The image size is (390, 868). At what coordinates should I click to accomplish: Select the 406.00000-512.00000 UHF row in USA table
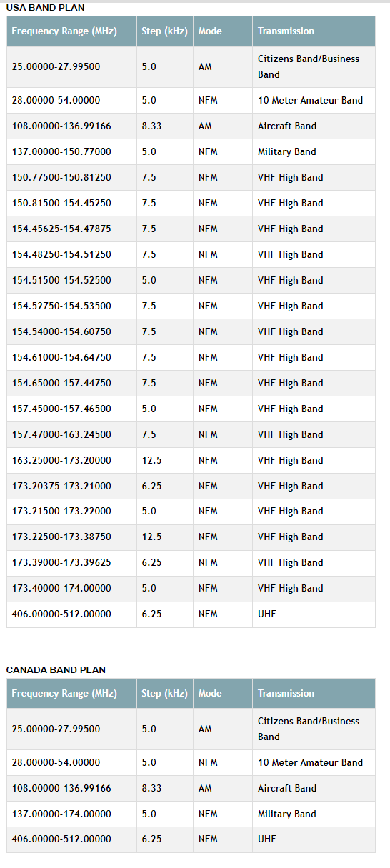(x=191, y=614)
